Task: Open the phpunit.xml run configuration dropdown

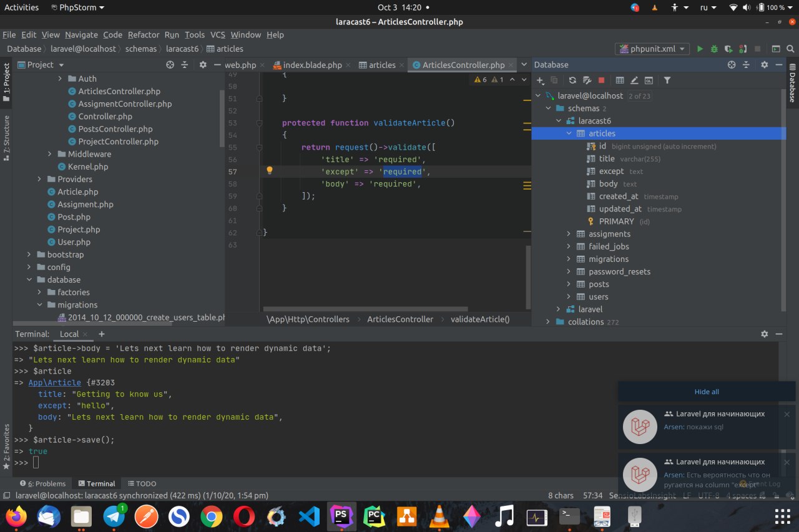Action: pos(652,49)
